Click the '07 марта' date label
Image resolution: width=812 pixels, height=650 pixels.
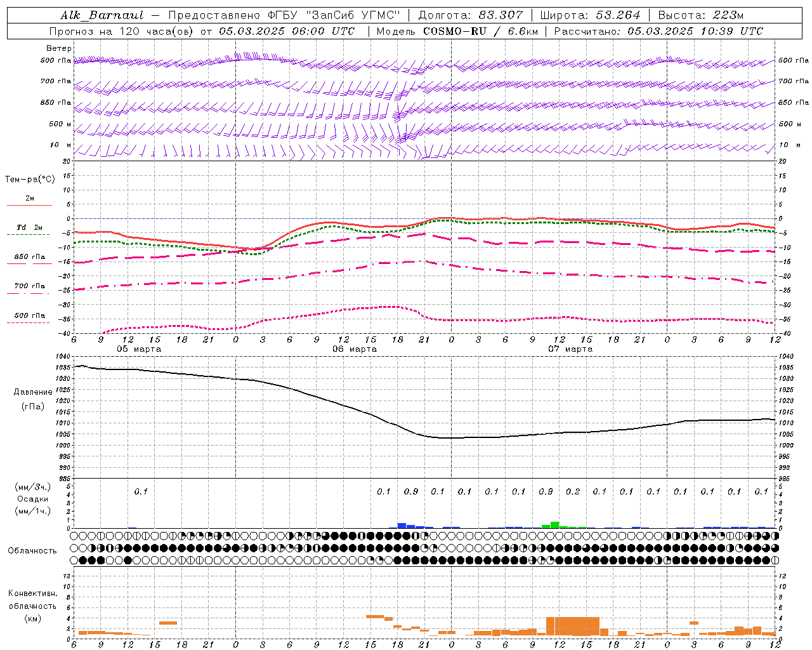click(x=570, y=349)
